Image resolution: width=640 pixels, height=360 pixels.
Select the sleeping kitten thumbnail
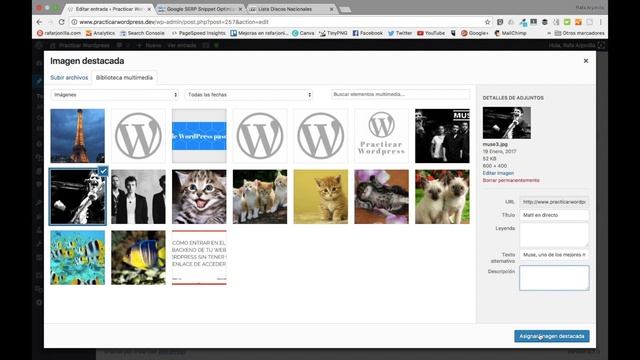point(382,197)
